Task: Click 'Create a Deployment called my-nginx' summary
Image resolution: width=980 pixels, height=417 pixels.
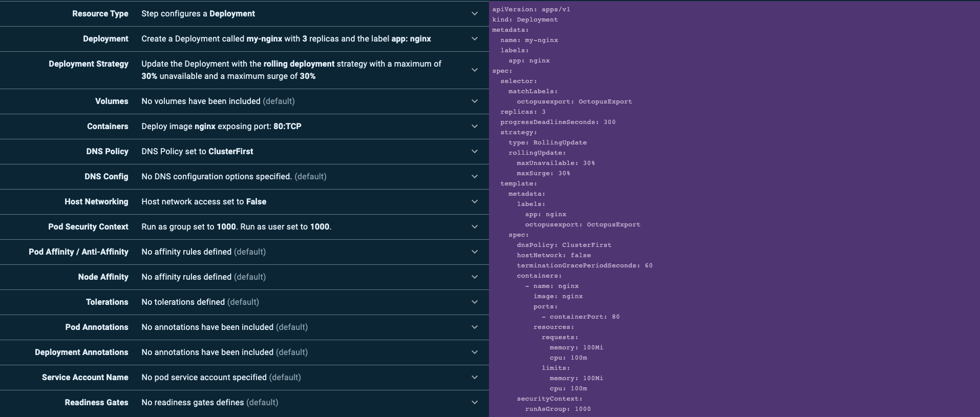Action: (x=286, y=39)
